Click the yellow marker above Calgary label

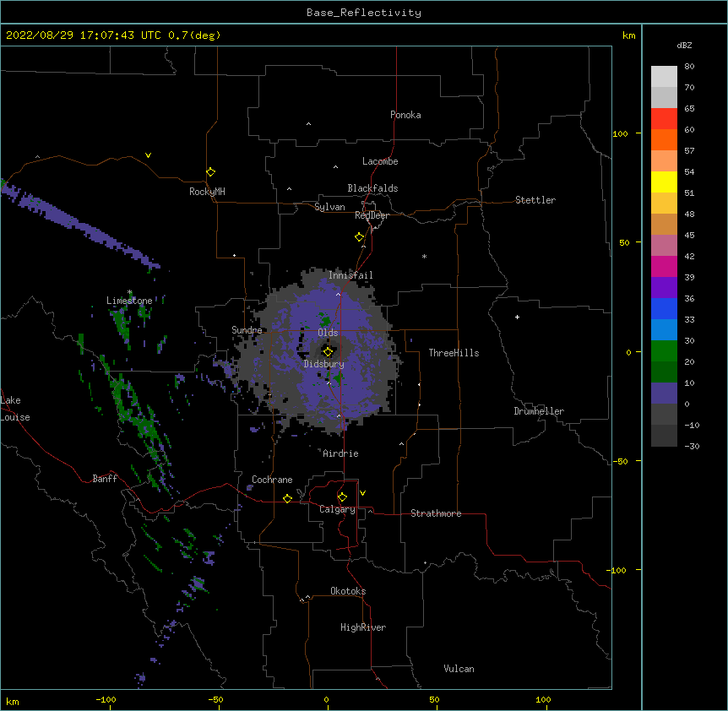[342, 497]
